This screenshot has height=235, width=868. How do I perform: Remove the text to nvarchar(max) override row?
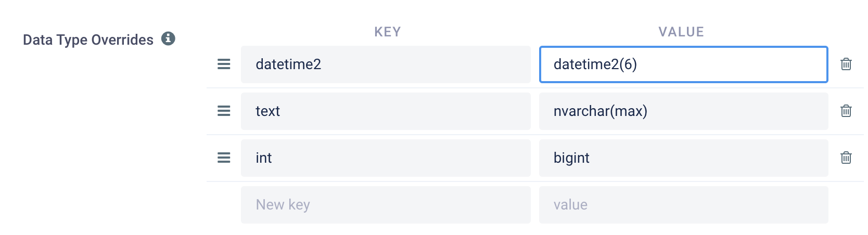[x=846, y=111]
